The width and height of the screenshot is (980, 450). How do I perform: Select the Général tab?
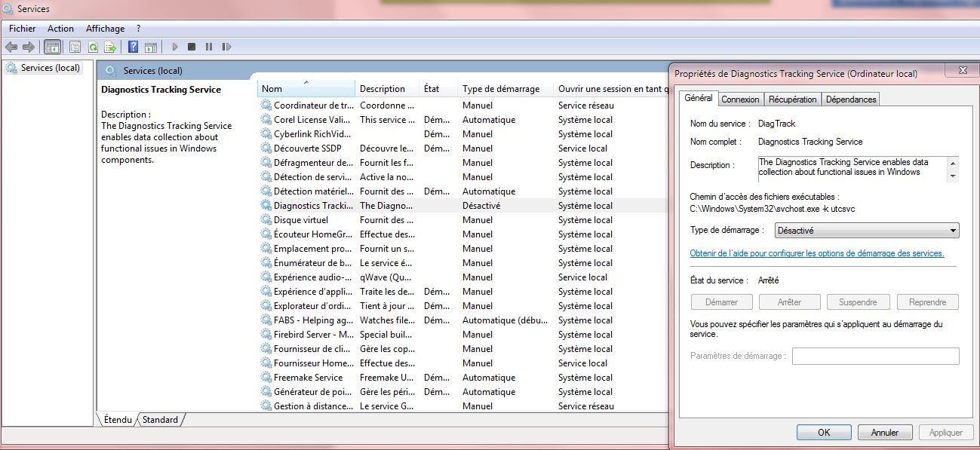tap(699, 98)
